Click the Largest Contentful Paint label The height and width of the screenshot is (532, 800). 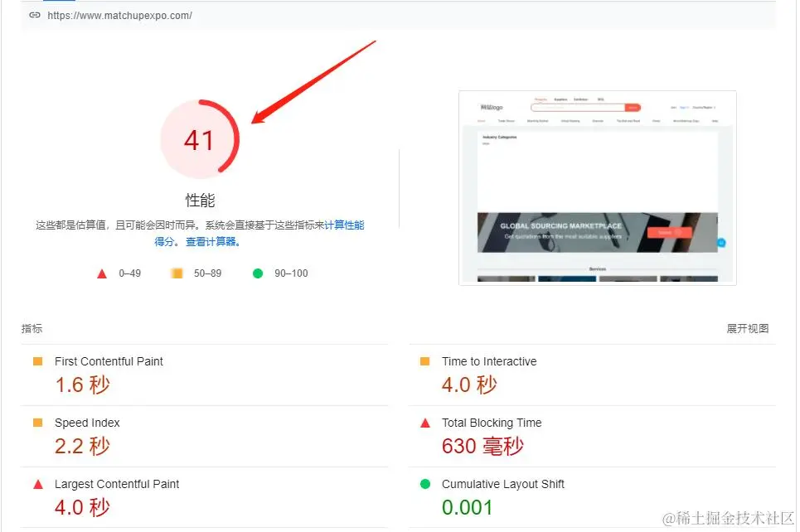click(117, 484)
